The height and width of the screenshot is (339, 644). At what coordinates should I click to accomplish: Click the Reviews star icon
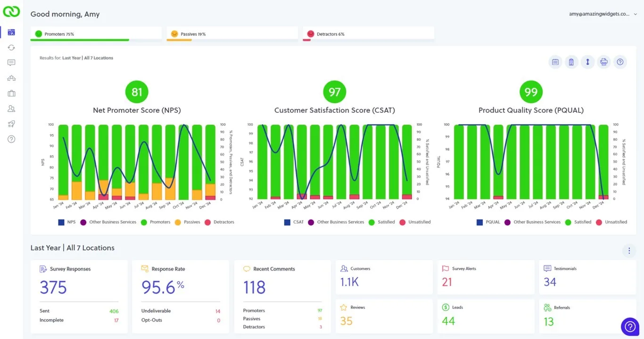pos(344,307)
